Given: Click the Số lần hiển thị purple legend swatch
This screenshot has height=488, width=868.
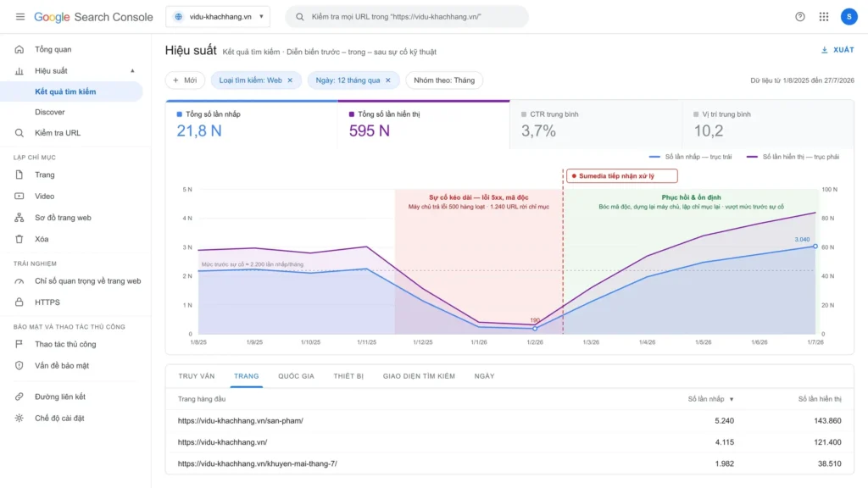Looking at the screenshot, I should pos(752,157).
